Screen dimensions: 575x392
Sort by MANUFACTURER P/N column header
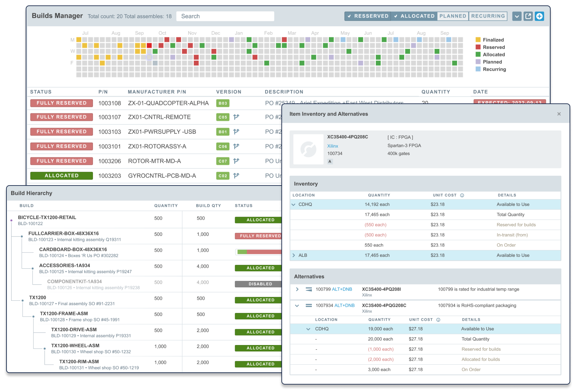[x=157, y=92]
